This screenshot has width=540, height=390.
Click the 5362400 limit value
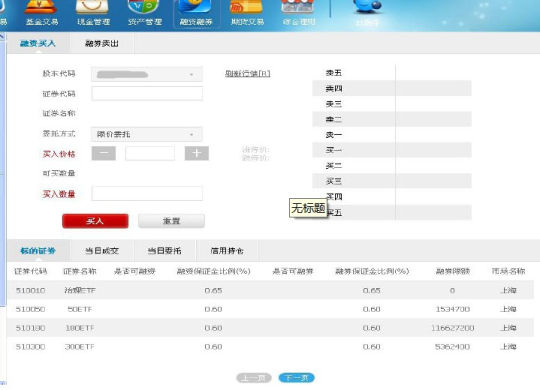pos(453,347)
